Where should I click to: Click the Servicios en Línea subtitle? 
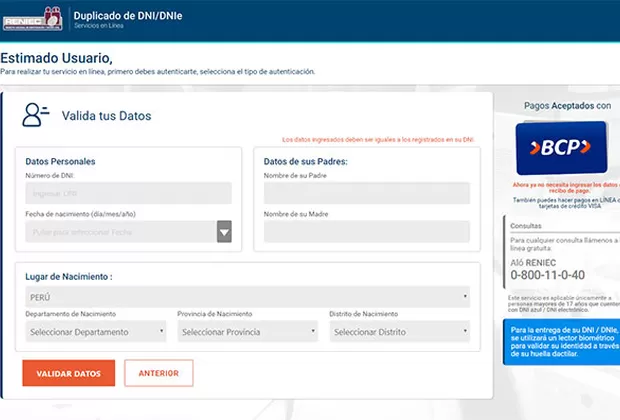(x=99, y=26)
